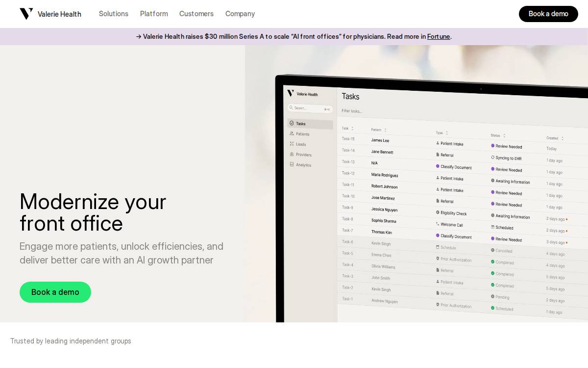Open the Patients icon in mockup sidebar
588x368 pixels.
(x=292, y=133)
